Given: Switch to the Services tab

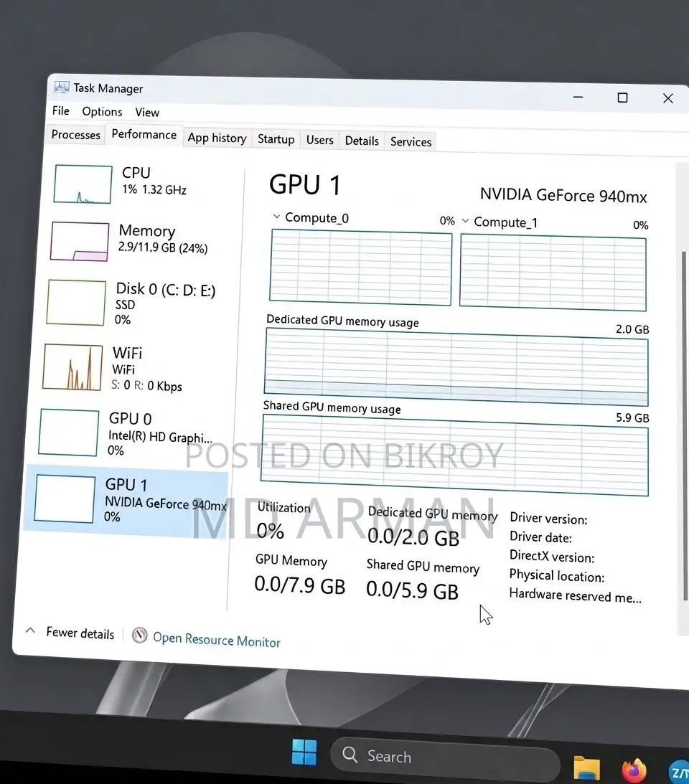Looking at the screenshot, I should click(x=411, y=142).
